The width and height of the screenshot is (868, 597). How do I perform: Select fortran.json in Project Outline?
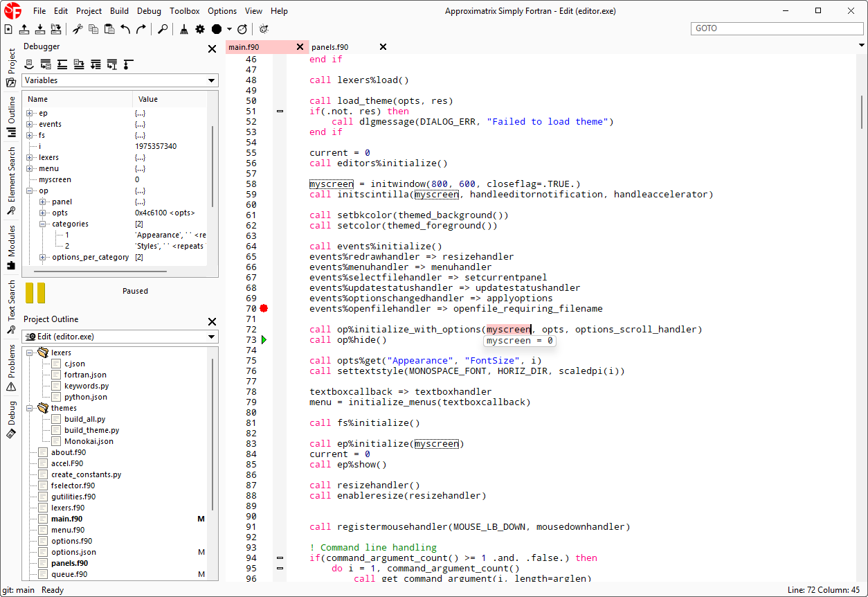[x=85, y=375]
